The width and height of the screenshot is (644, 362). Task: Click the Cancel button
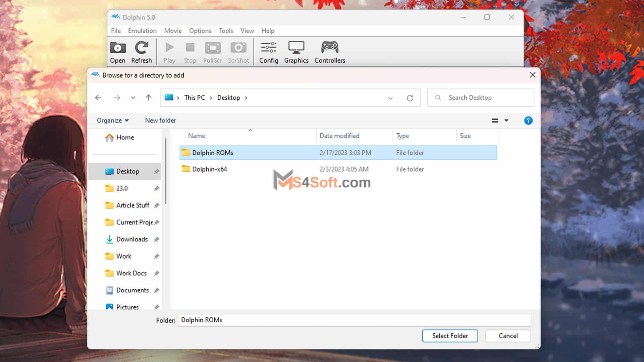point(508,336)
